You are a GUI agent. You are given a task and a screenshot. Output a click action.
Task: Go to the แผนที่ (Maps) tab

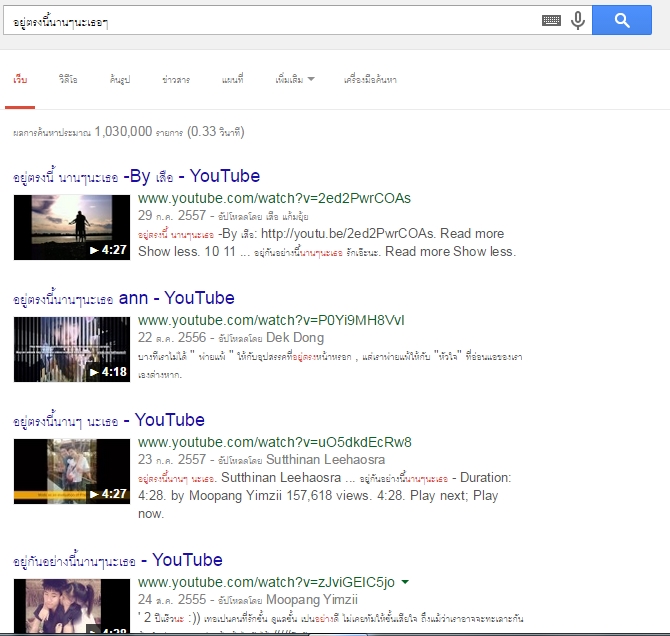(x=232, y=80)
